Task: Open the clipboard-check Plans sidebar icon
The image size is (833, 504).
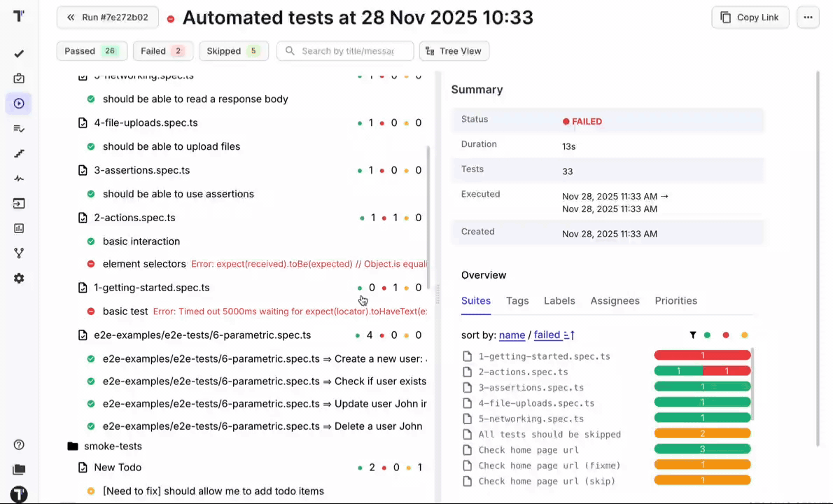Action: pos(19,78)
